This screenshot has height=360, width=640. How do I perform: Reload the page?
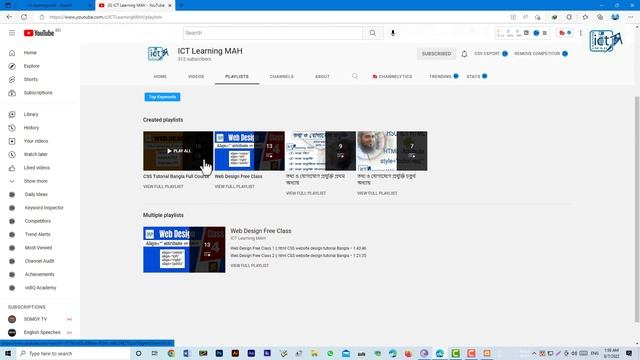pyautogui.click(x=24, y=17)
